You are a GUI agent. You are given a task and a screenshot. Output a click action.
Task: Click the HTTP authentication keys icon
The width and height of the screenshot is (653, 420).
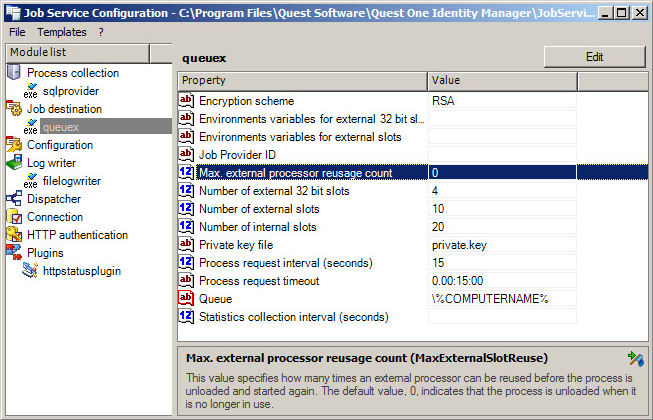coord(14,234)
